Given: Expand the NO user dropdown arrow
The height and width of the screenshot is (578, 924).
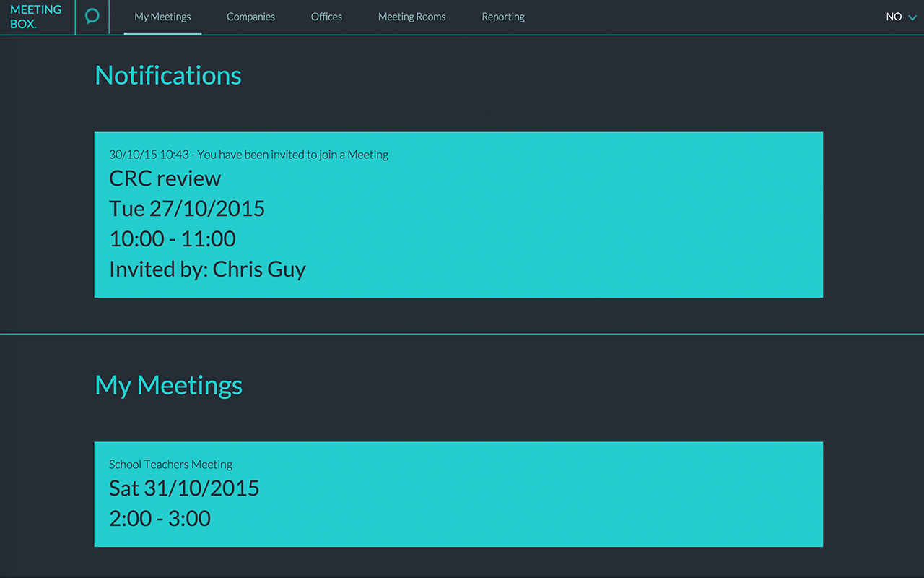Looking at the screenshot, I should coord(912,17).
